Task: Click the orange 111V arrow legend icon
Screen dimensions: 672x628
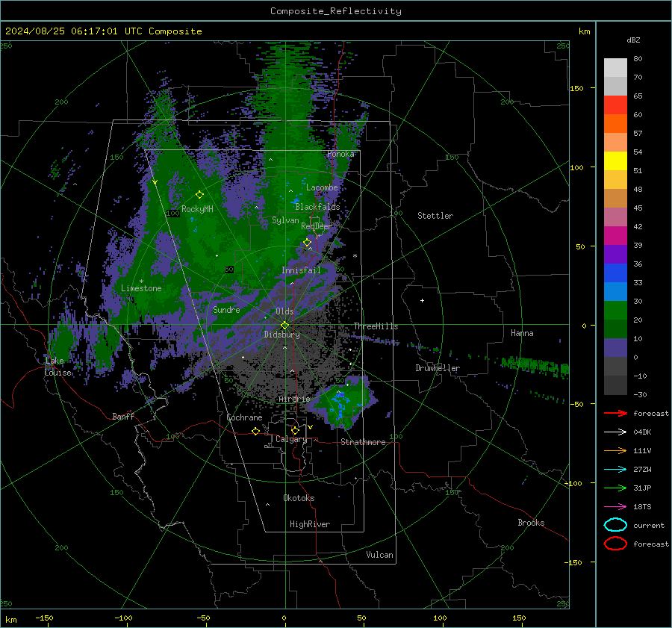Action: pos(615,450)
